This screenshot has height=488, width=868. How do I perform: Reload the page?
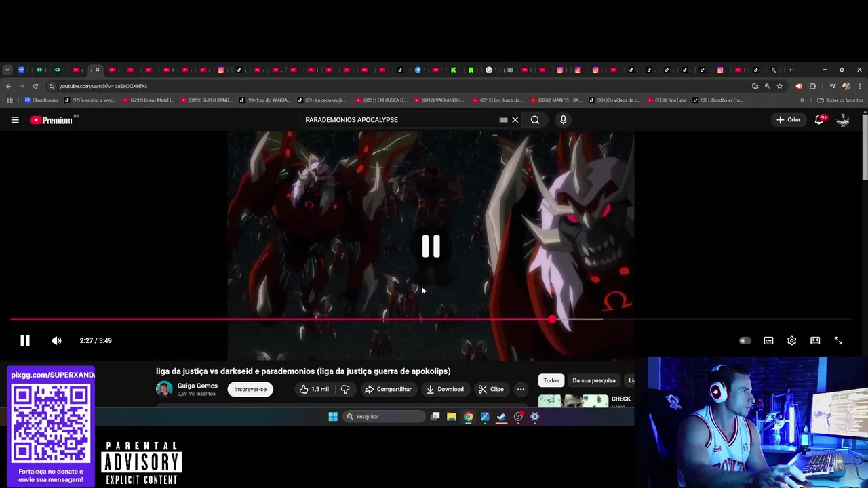pos(35,86)
